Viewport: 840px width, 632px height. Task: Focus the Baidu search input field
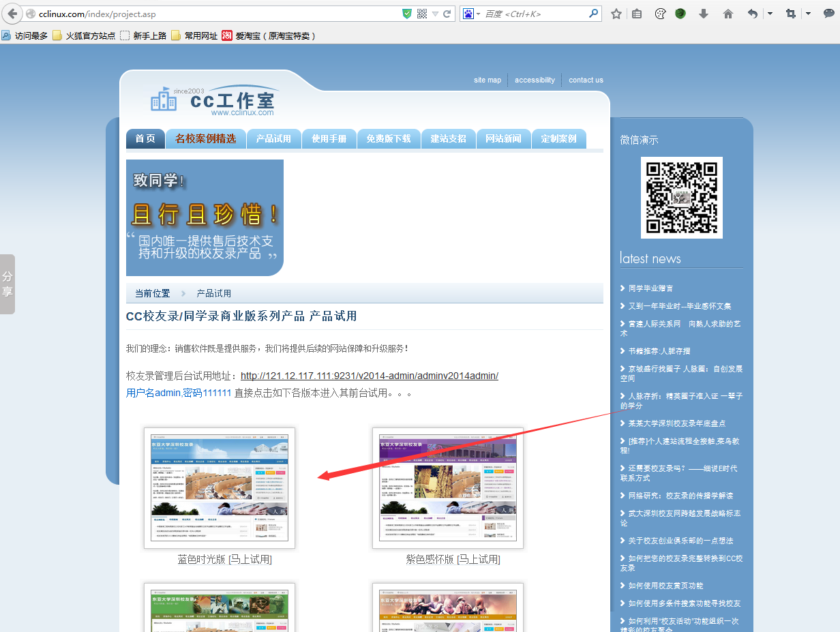(x=534, y=14)
